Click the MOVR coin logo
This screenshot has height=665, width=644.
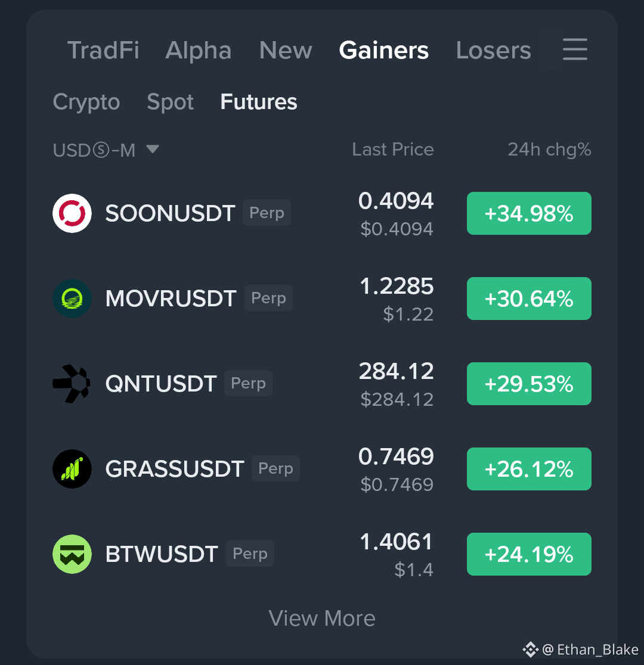(72, 299)
